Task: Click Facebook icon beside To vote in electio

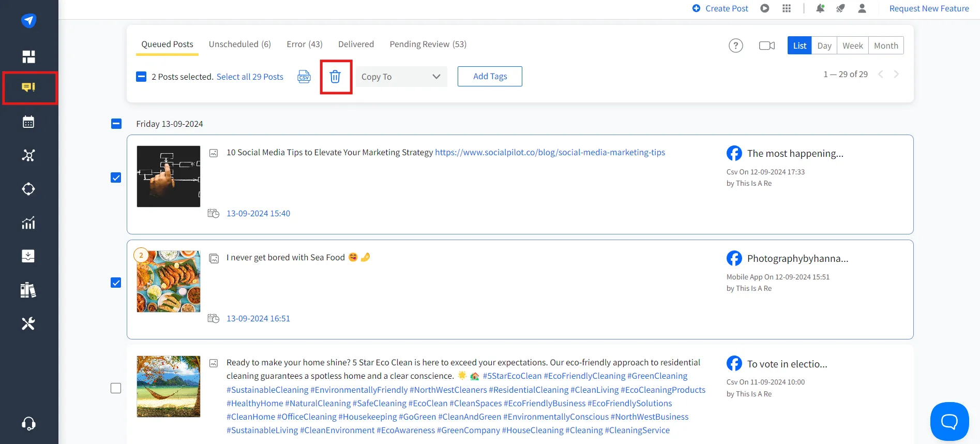Action: click(x=734, y=363)
